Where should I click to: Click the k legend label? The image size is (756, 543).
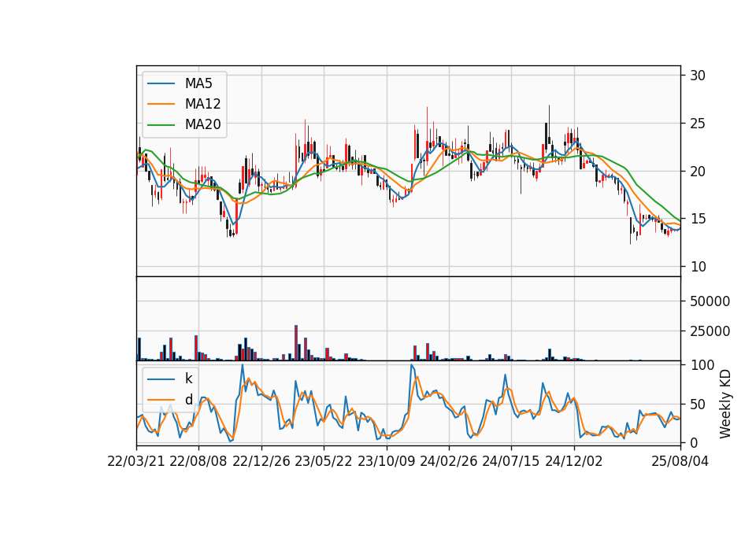click(188, 379)
